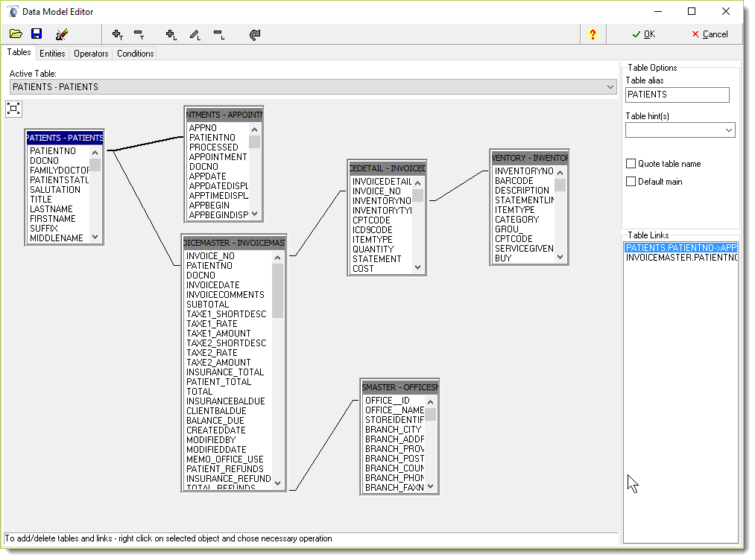This screenshot has height=560, width=755.
Task: Click the Save floppy disk icon
Action: tap(37, 34)
